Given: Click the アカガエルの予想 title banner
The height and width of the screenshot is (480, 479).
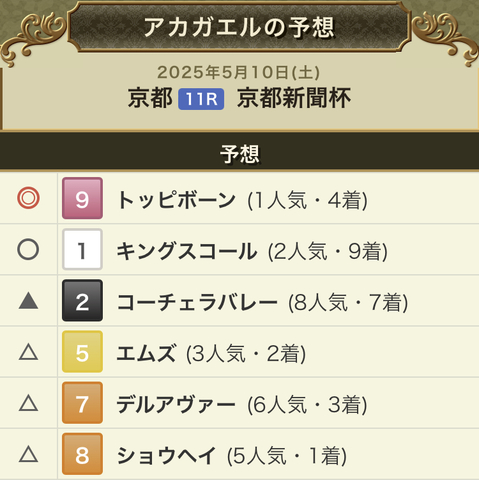Looking at the screenshot, I should click(x=239, y=27).
